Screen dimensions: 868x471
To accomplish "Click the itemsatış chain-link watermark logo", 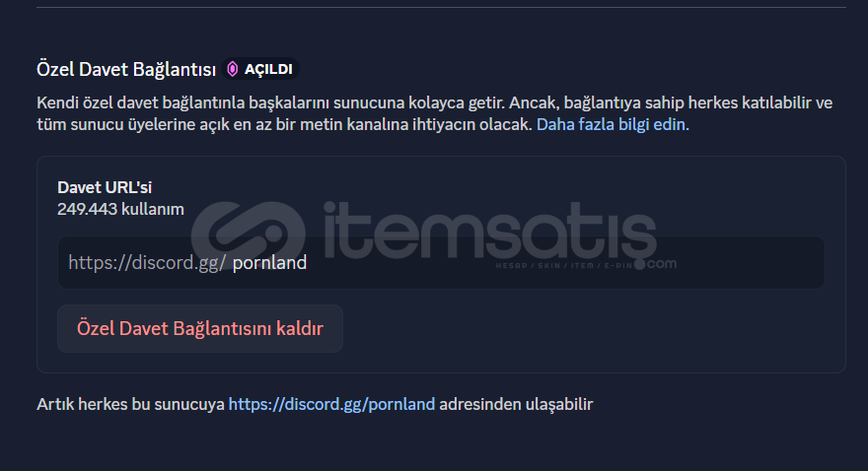I will (248, 232).
